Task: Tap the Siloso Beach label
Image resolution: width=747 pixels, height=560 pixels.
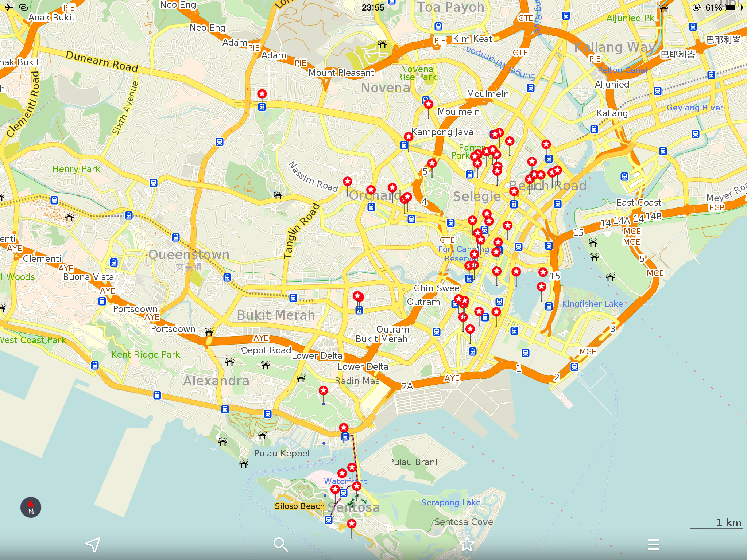Action: coord(299,506)
